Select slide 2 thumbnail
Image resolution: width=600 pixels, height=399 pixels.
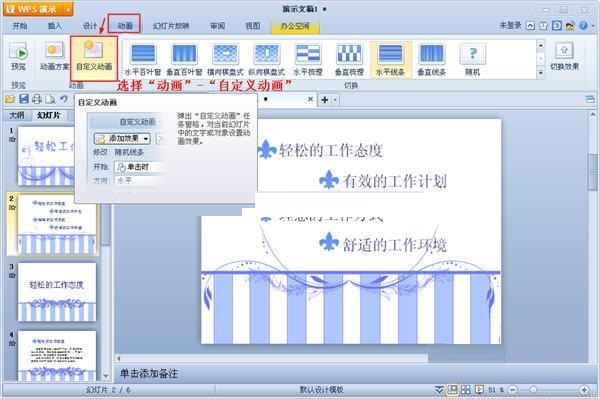[x=57, y=224]
